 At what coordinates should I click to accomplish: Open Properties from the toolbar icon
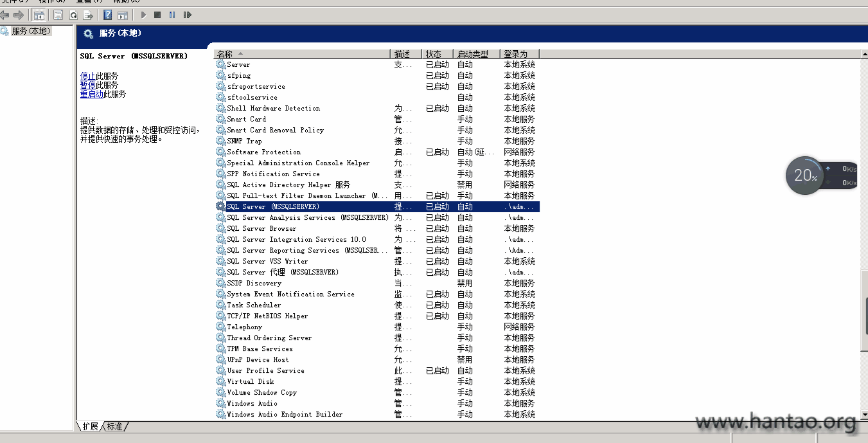[58, 15]
